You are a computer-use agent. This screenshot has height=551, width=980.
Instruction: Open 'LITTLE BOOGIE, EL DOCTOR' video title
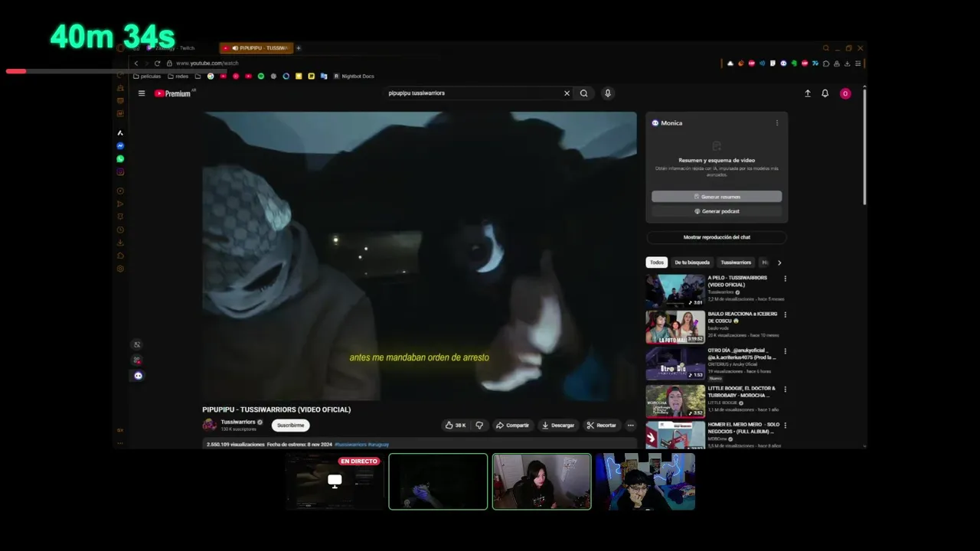tap(741, 391)
